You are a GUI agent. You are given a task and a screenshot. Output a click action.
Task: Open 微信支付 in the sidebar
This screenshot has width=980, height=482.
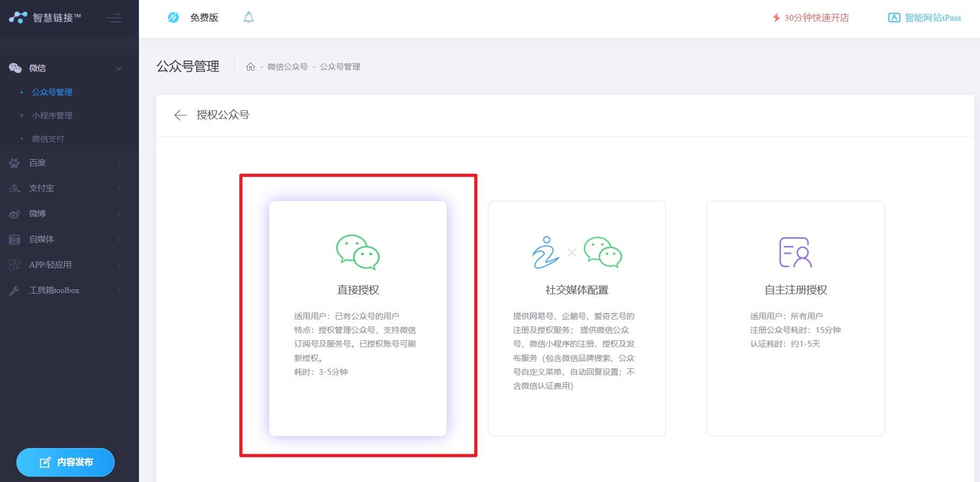click(48, 139)
